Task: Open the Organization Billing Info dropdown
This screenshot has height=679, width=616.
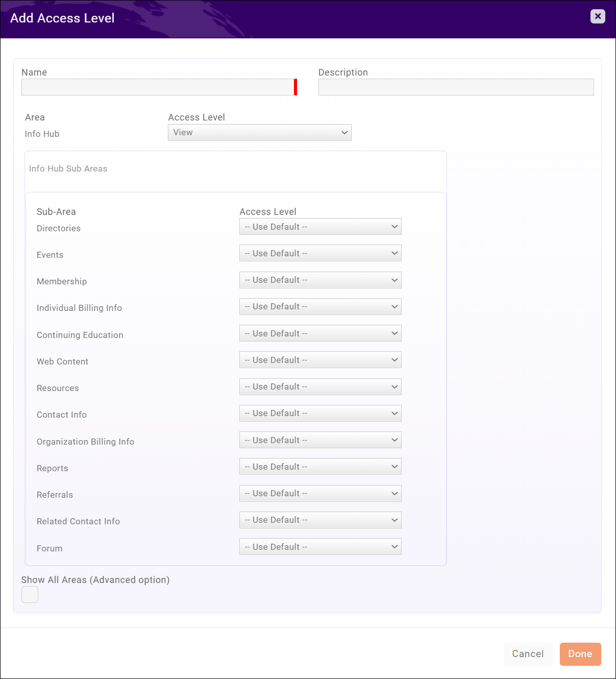Action: pos(320,440)
